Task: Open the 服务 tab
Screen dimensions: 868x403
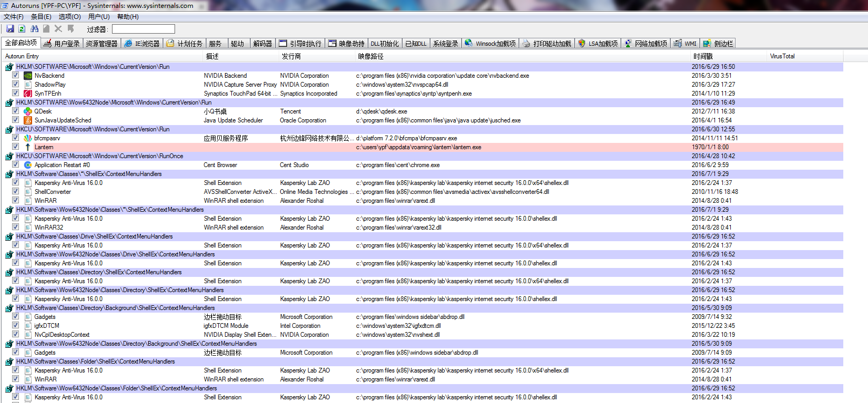Action: pos(217,44)
